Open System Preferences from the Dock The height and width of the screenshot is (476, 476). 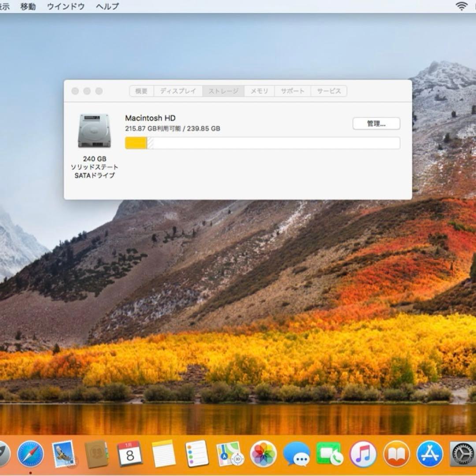pyautogui.click(x=461, y=454)
